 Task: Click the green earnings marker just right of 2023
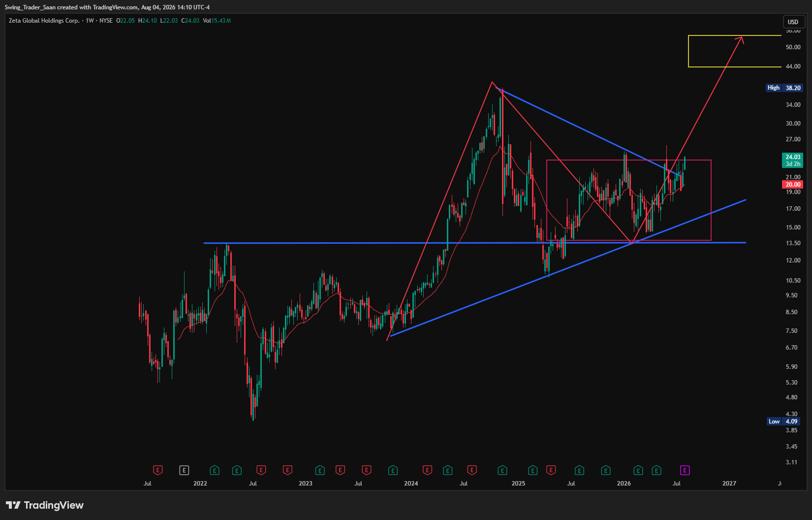(x=320, y=470)
